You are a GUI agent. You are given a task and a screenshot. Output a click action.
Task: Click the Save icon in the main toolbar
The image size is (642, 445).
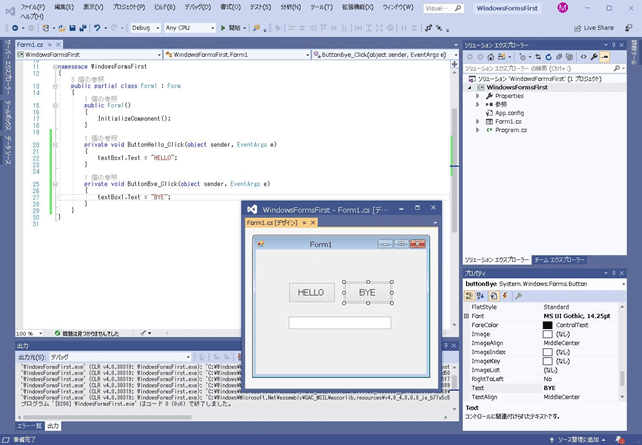pos(72,28)
